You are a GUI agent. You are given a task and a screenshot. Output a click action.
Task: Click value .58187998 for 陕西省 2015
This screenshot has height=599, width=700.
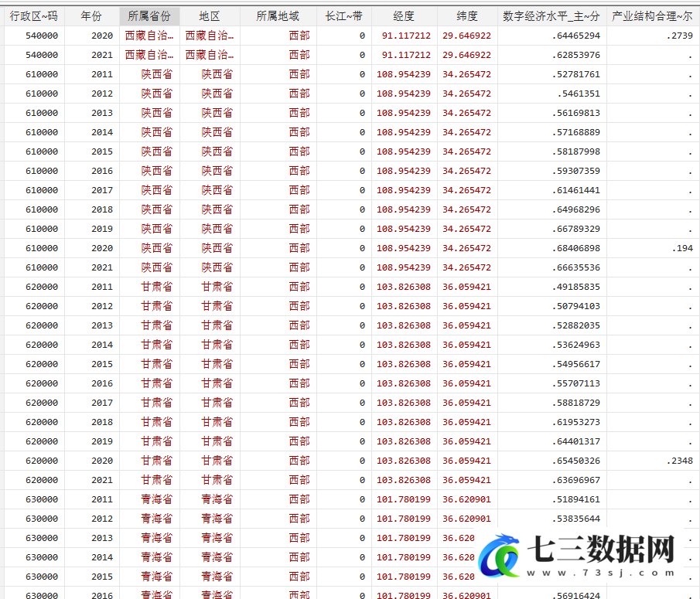pos(576,151)
